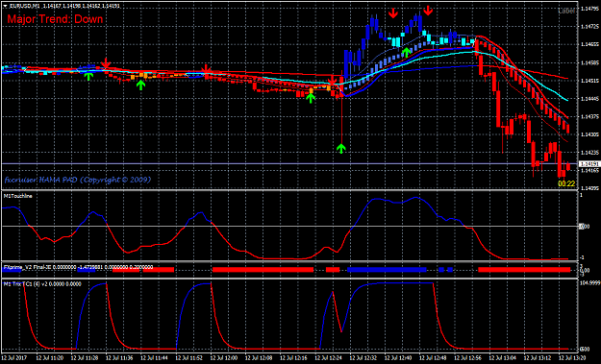Viewport: 601px width, 364px height.
Task: Click time axis label '12 Jul 12:56'
Action: pos(468,358)
